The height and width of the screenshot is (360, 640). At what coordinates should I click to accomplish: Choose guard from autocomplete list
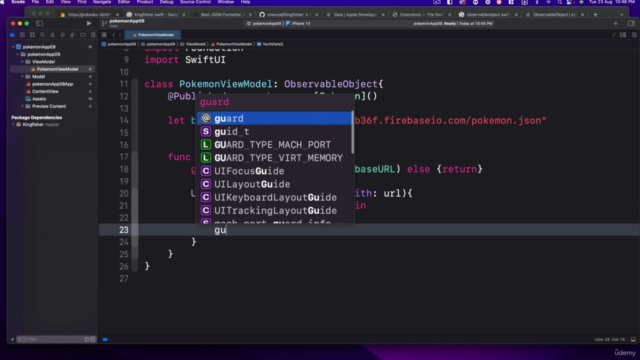(274, 118)
